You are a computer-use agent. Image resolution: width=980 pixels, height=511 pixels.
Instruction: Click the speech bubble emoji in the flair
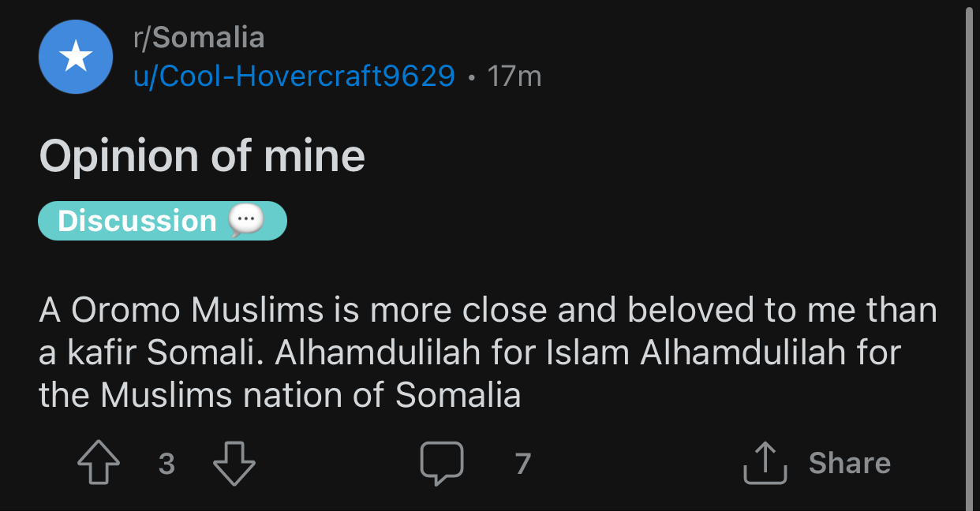[x=245, y=221]
